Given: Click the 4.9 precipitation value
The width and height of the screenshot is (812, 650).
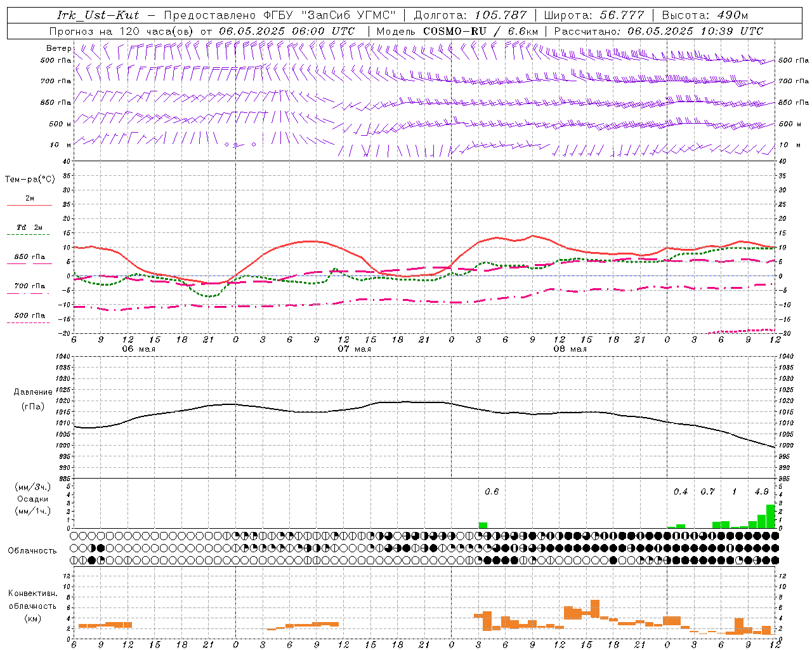Looking at the screenshot, I should point(761,492).
